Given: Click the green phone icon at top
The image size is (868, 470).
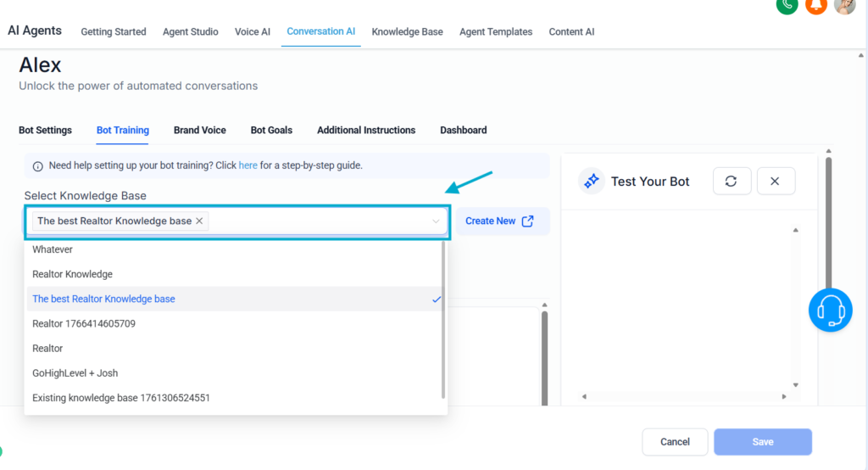Looking at the screenshot, I should [x=787, y=4].
